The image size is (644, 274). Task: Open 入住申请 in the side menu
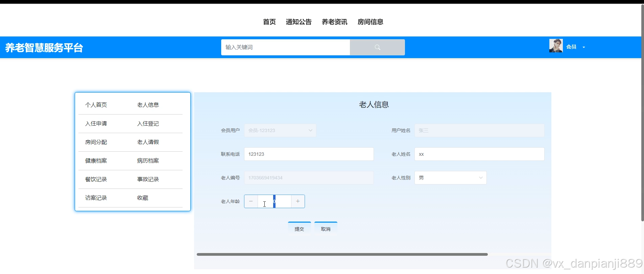[x=96, y=124]
